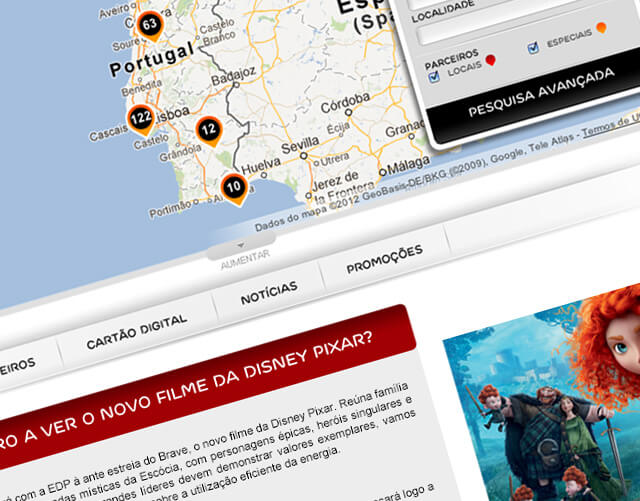Expand the map with the Aumentar arrow
Screen dimensions: 640x501
click(x=241, y=245)
